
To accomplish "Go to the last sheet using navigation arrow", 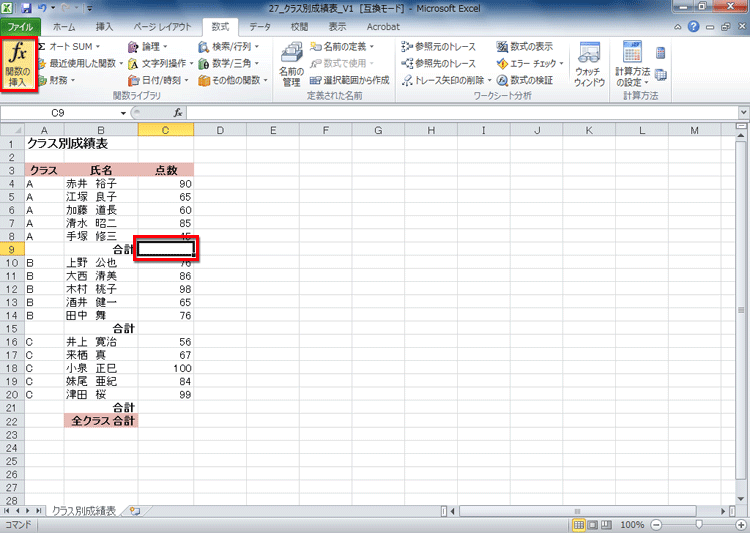I will pos(38,511).
